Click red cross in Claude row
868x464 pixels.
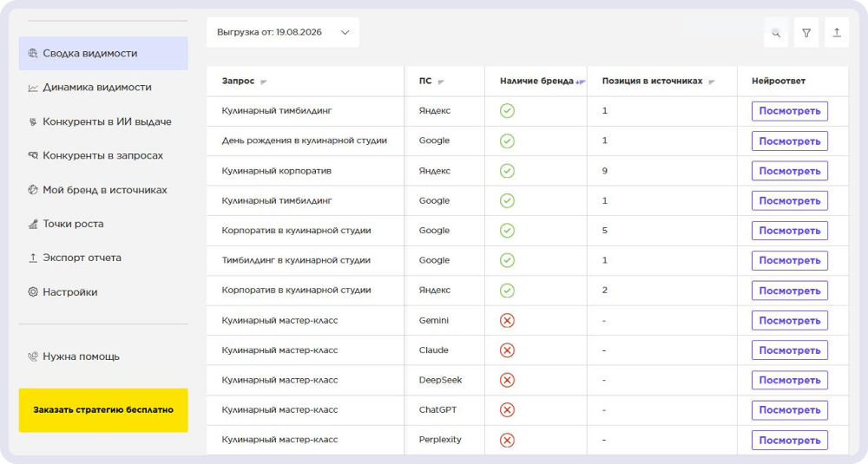pos(507,350)
